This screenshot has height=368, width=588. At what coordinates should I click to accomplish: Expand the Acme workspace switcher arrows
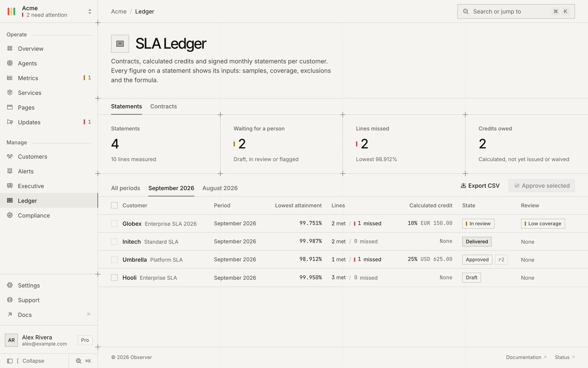coord(90,11)
